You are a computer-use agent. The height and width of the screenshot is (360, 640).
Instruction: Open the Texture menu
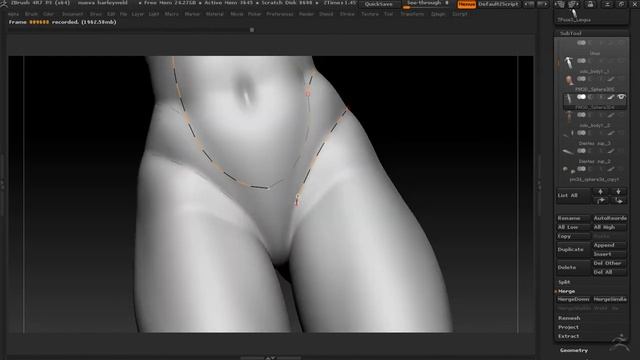[370, 14]
